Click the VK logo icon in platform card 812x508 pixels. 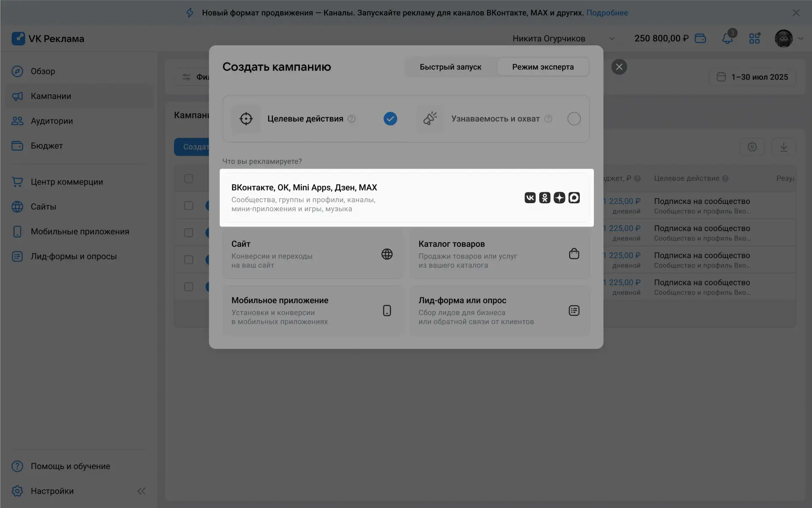pos(530,198)
